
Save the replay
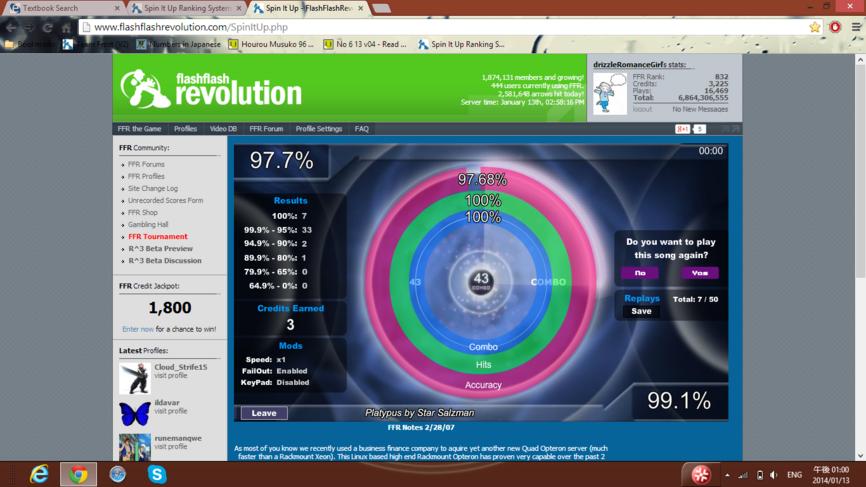641,311
